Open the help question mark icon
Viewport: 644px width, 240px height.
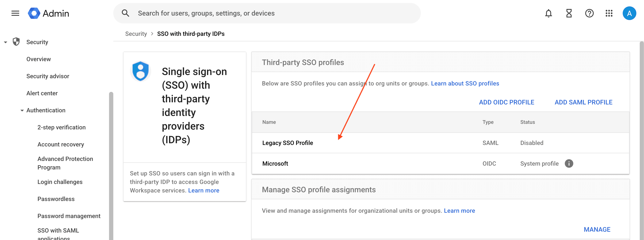(589, 13)
